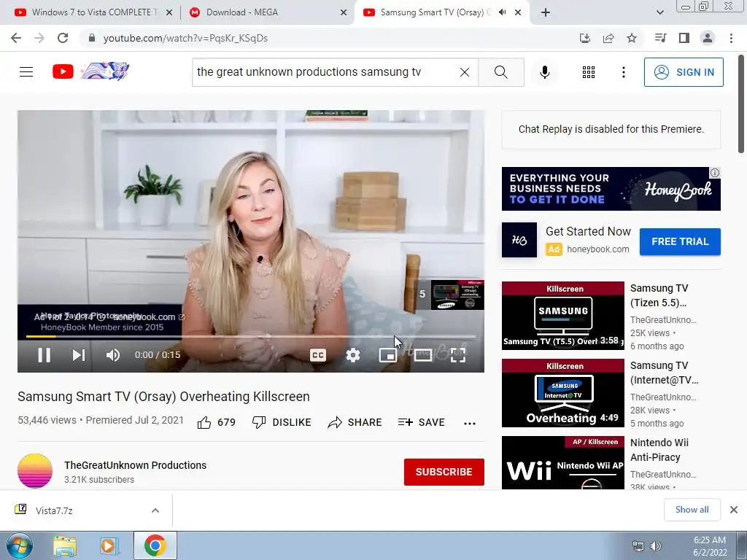Open TheGreatUnknown Productions channel name link
The image size is (747, 560).
(135, 465)
